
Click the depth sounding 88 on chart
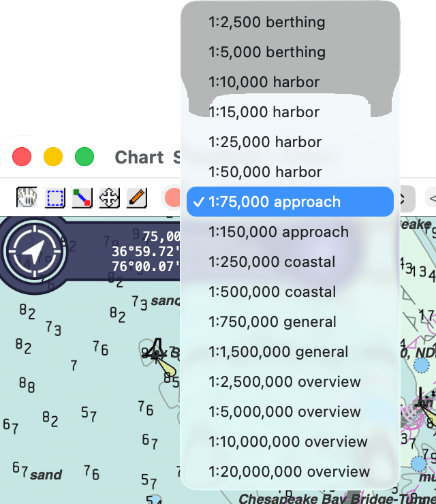(27, 385)
